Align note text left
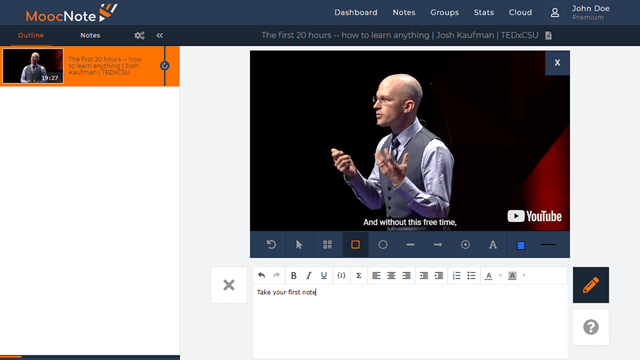The image size is (640, 360). click(376, 276)
